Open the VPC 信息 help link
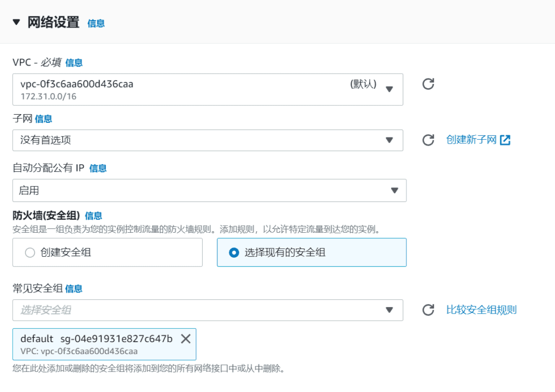This screenshot has height=392, width=555. pyautogui.click(x=73, y=63)
